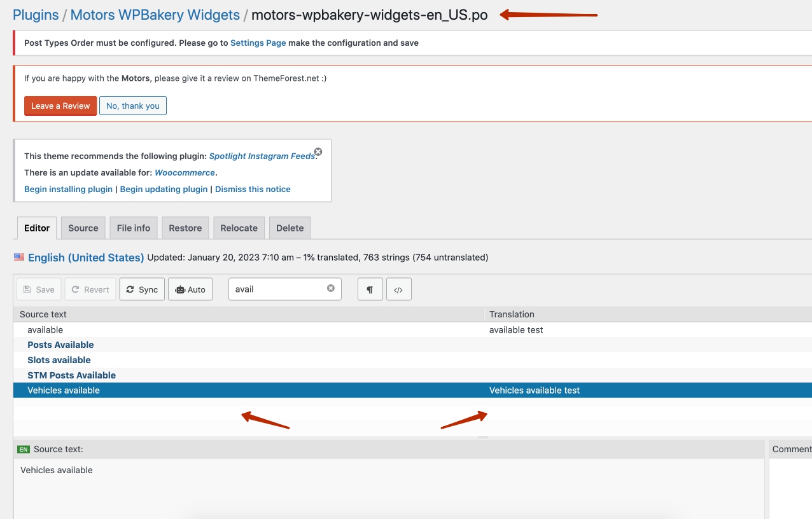Clear the 'avail' filter text
Image resolution: width=812 pixels, height=519 pixels.
pos(331,288)
